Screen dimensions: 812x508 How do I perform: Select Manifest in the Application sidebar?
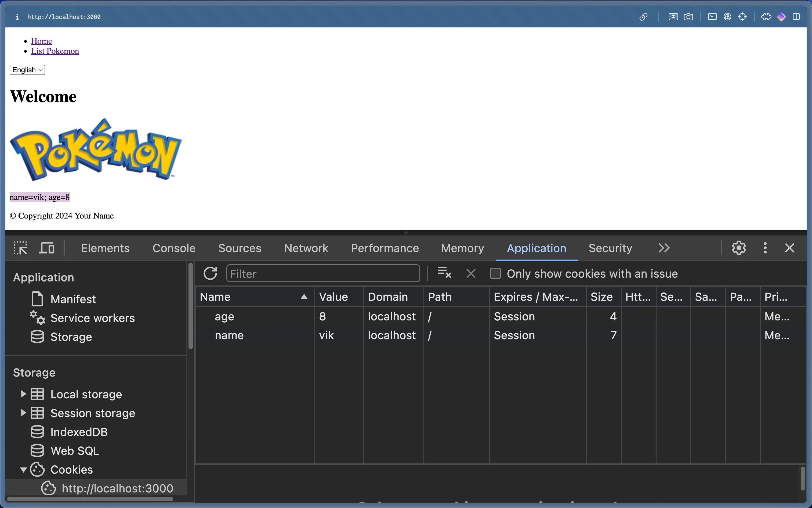pyautogui.click(x=73, y=299)
